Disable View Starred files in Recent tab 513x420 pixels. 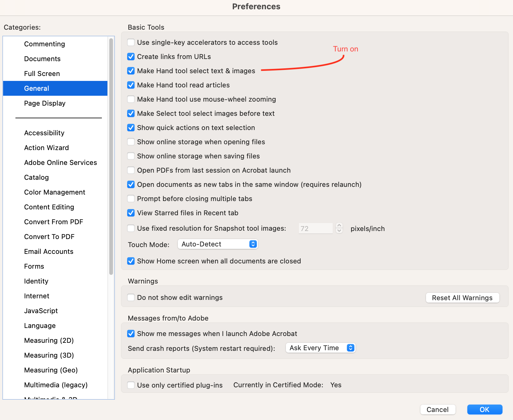(131, 213)
